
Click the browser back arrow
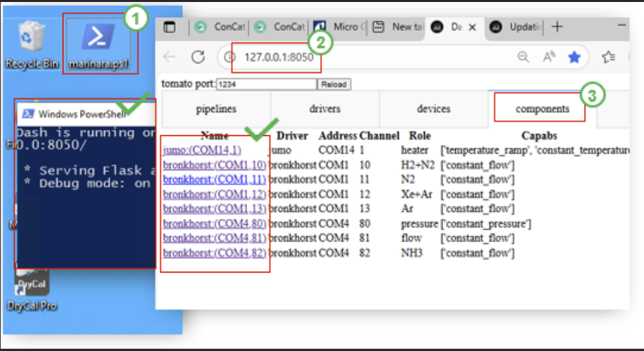point(170,57)
